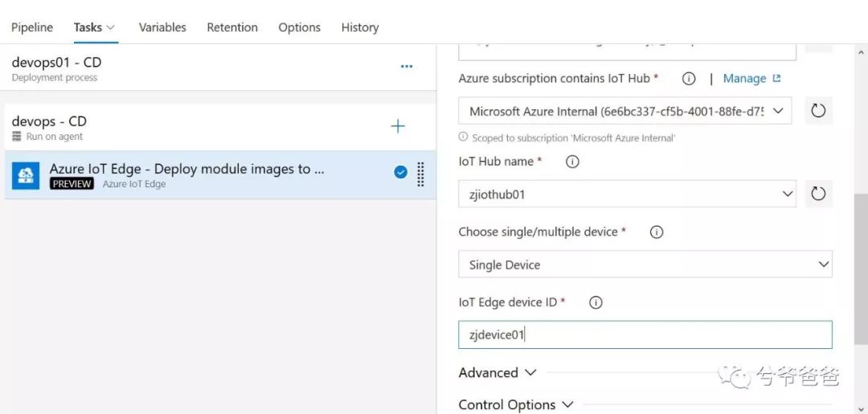Select the devops01 - CD deployment process
This screenshot has height=414, width=868.
[x=219, y=68]
